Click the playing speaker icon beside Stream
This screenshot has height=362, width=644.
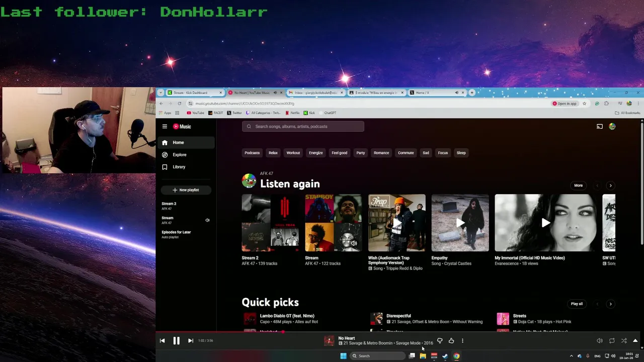(207, 220)
